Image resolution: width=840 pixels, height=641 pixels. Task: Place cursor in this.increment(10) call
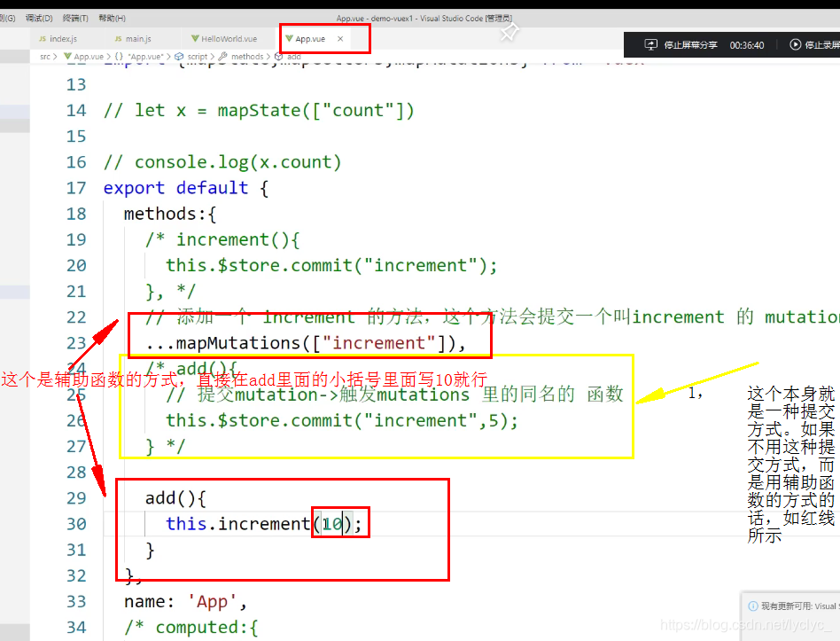[x=264, y=524]
